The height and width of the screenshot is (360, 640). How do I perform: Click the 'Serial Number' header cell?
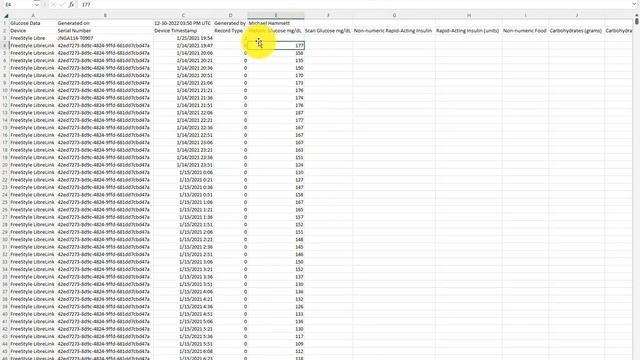[105, 31]
